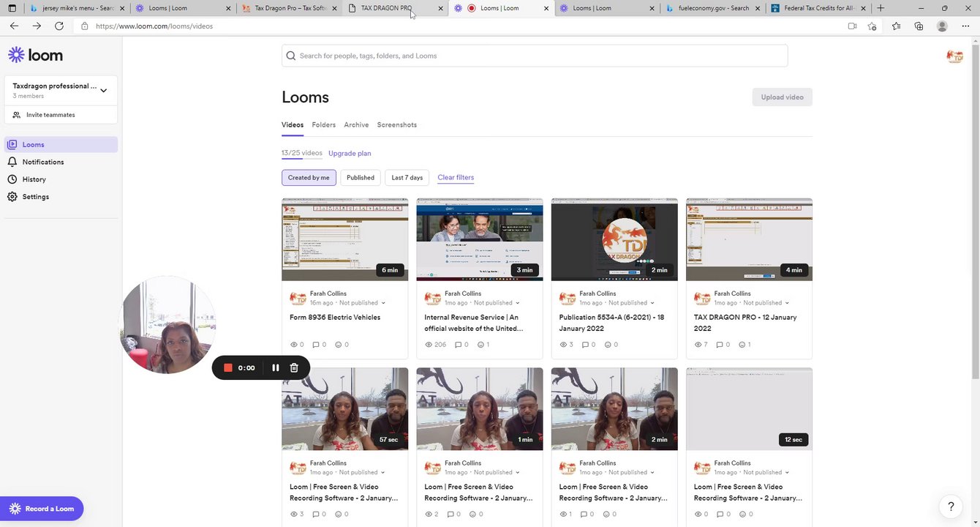
Task: Open the browser Settings and more menu
Action: [x=965, y=26]
